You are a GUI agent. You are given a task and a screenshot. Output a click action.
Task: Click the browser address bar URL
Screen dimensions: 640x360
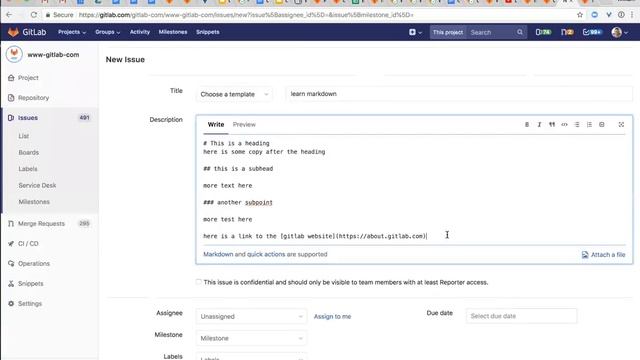coord(246,15)
